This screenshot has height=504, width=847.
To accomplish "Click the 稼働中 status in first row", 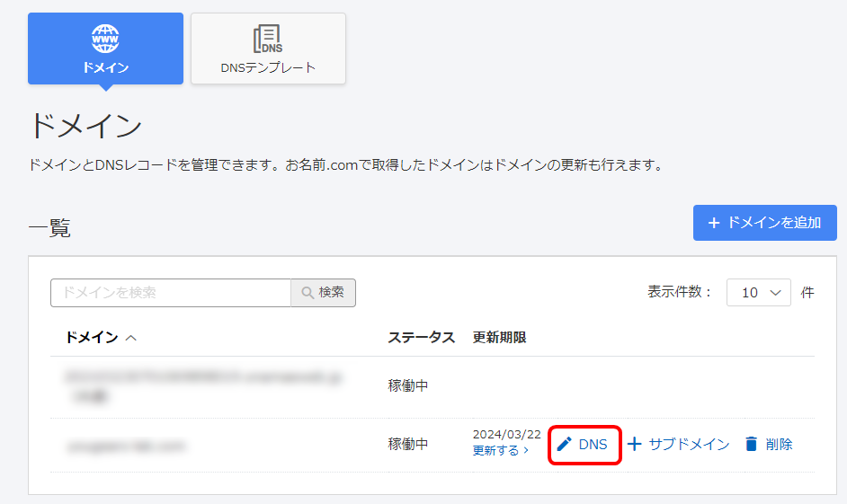I will (x=408, y=385).
